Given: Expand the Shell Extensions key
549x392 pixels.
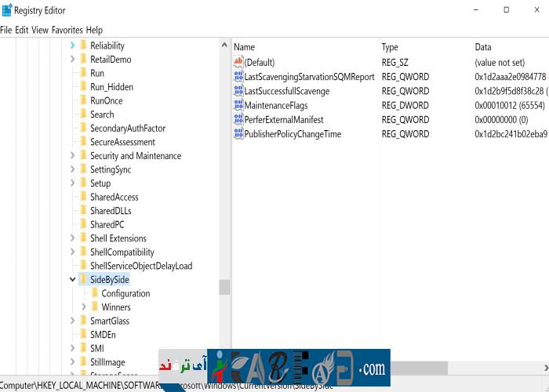Looking at the screenshot, I should point(73,238).
